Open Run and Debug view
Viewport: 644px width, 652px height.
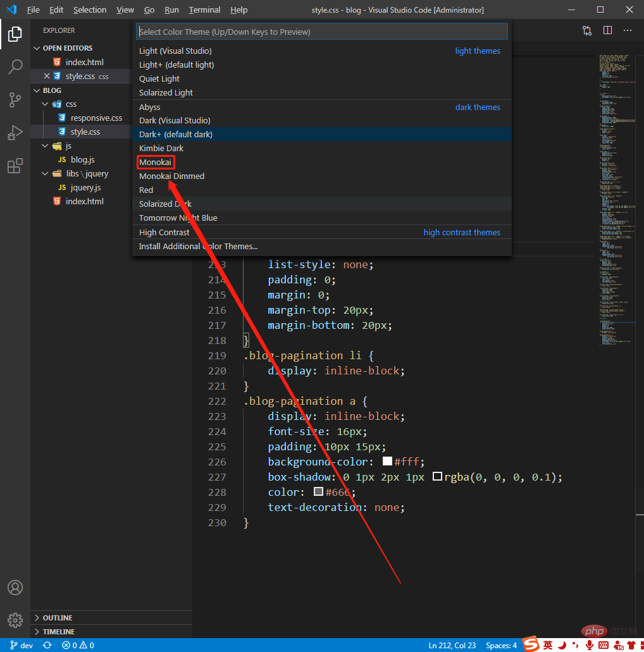[x=15, y=133]
